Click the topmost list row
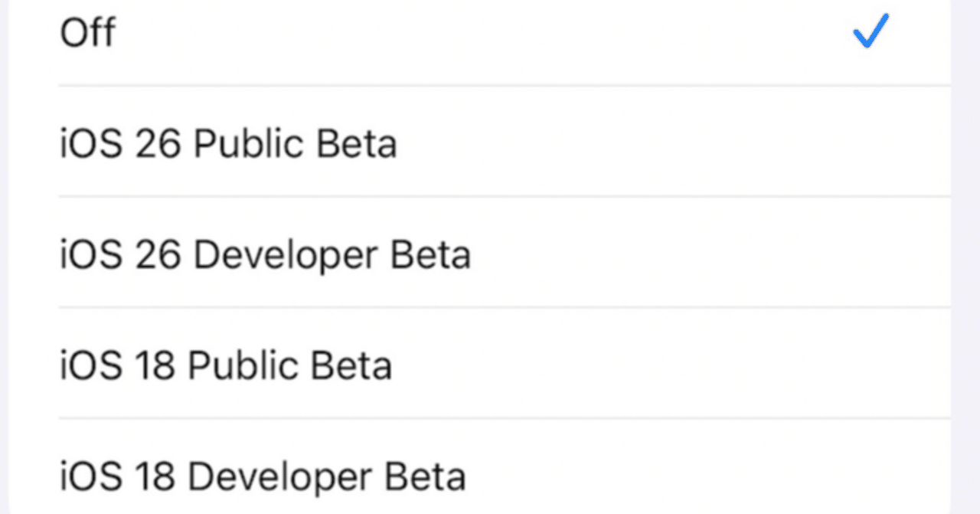 pyautogui.click(x=306, y=32)
